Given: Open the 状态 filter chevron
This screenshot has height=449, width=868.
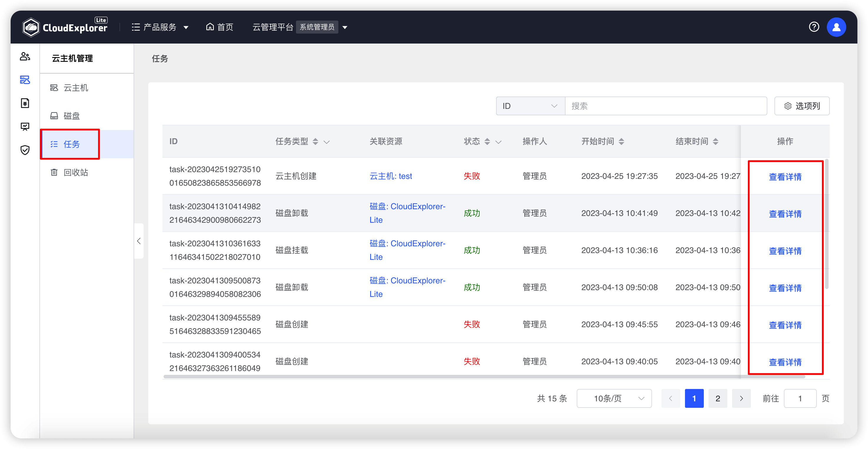Looking at the screenshot, I should point(498,142).
